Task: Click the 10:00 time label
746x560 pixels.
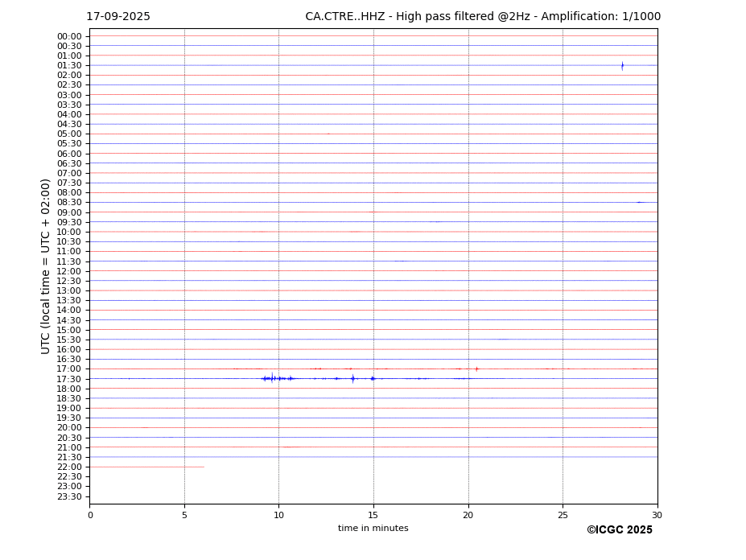Action: (x=69, y=233)
